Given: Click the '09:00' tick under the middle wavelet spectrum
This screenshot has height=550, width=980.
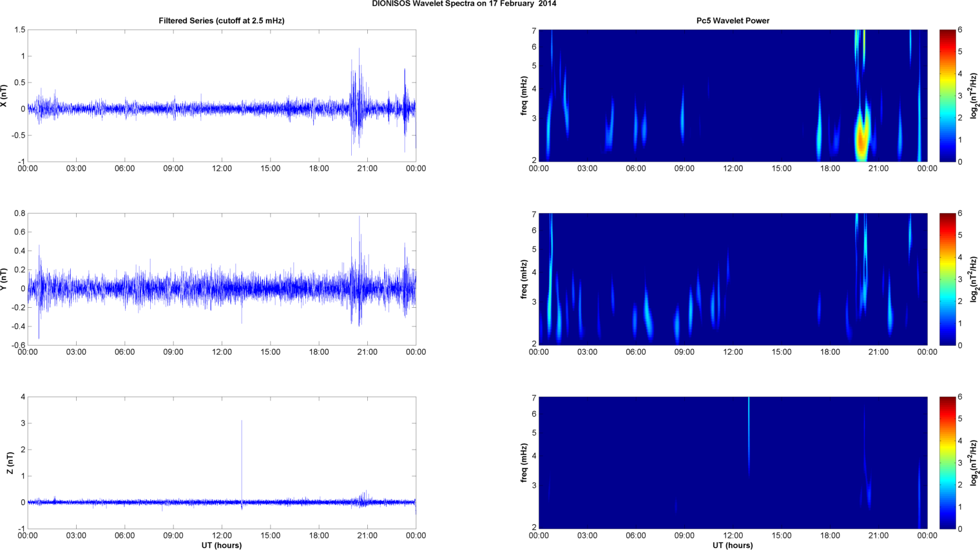Looking at the screenshot, I should pos(684,352).
